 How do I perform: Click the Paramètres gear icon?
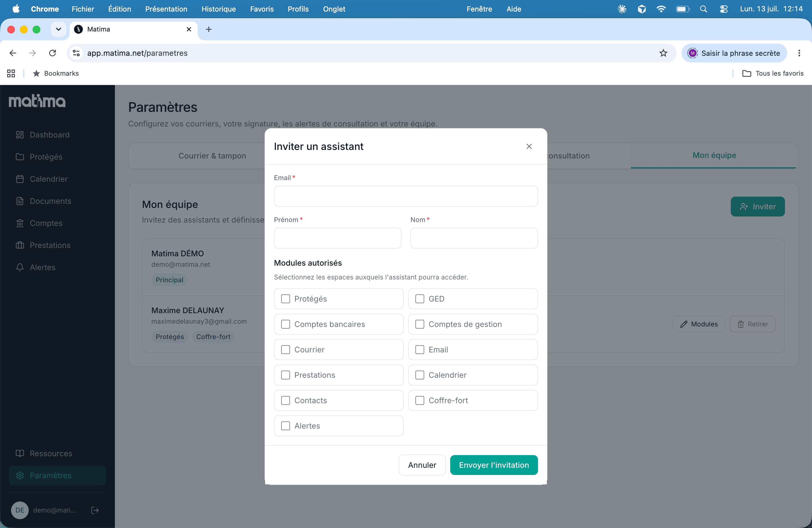click(x=20, y=476)
